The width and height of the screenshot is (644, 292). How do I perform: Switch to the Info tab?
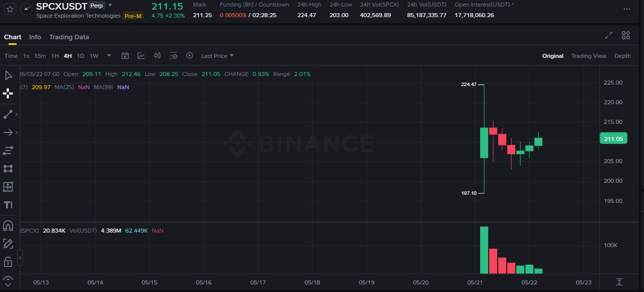[35, 37]
